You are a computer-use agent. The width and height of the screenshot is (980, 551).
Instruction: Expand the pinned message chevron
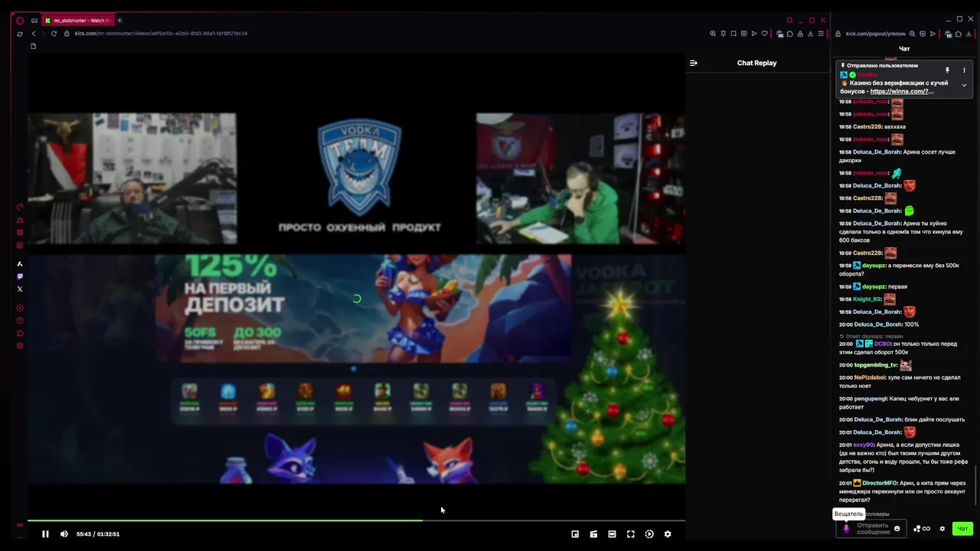pyautogui.click(x=964, y=85)
